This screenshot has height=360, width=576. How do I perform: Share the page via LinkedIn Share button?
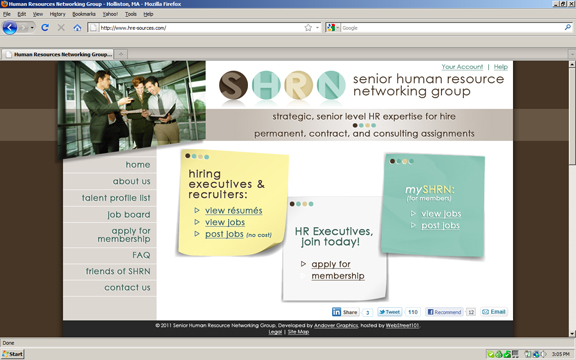tap(345, 312)
